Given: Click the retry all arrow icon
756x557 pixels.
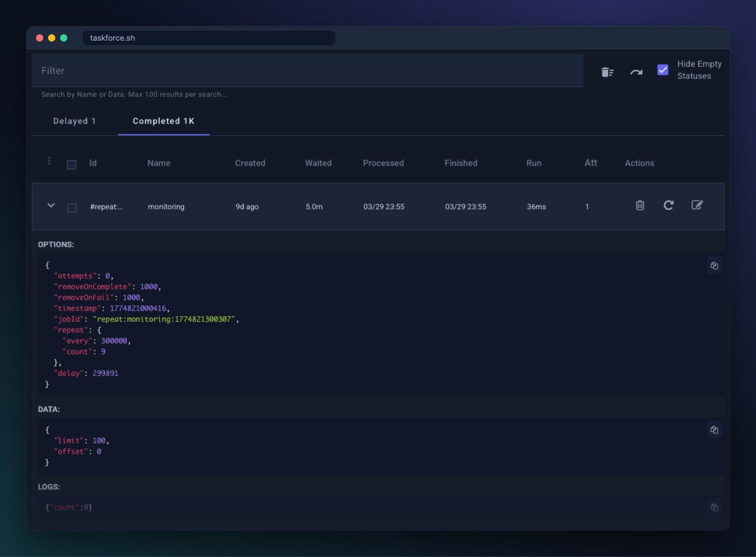Looking at the screenshot, I should pos(636,72).
